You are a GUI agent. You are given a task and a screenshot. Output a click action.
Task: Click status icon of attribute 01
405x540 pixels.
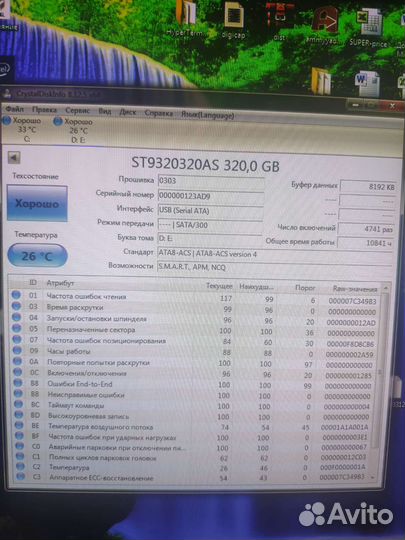point(16,295)
